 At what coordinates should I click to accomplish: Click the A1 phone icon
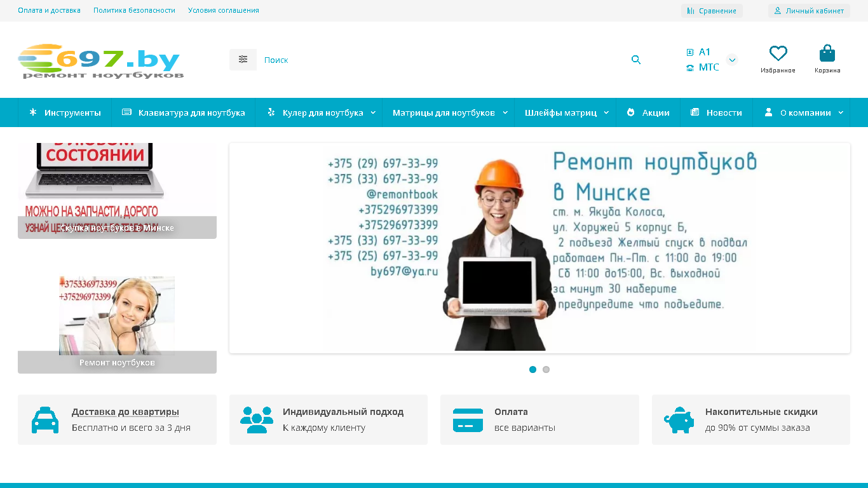click(x=690, y=52)
